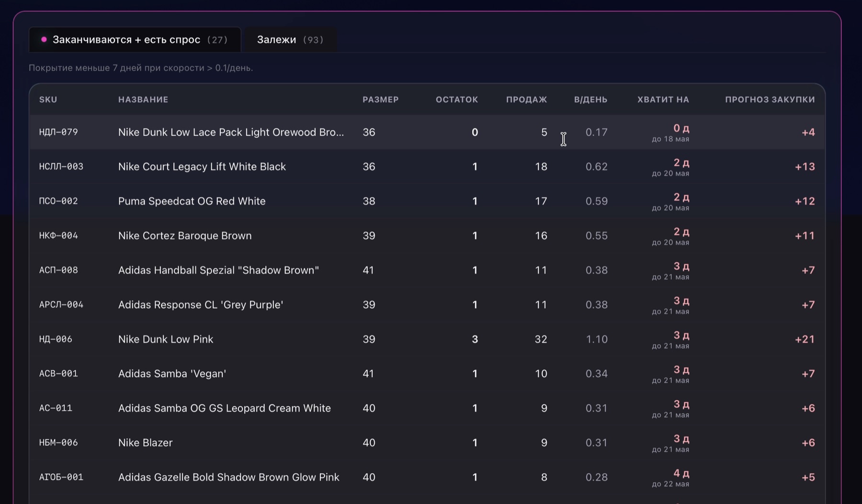This screenshot has width=862, height=504.
Task: Select Adidas Response CL 'Grey Purple'
Action: click(x=201, y=304)
